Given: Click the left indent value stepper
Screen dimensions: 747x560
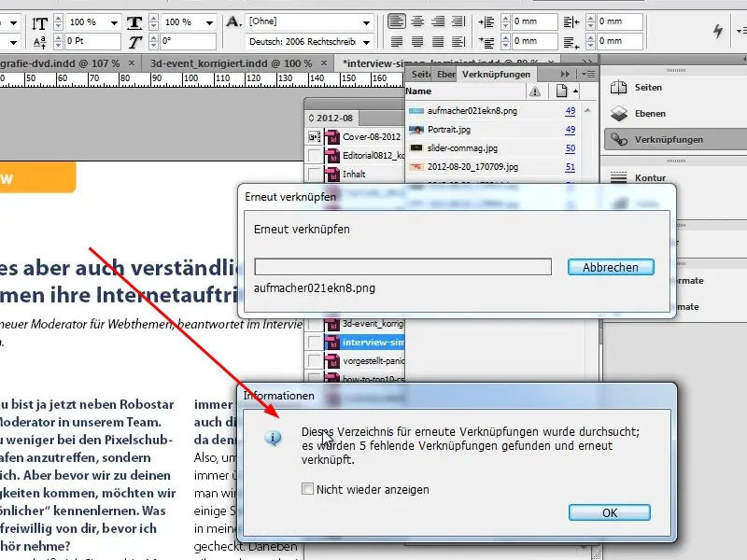Looking at the screenshot, I should [x=505, y=21].
